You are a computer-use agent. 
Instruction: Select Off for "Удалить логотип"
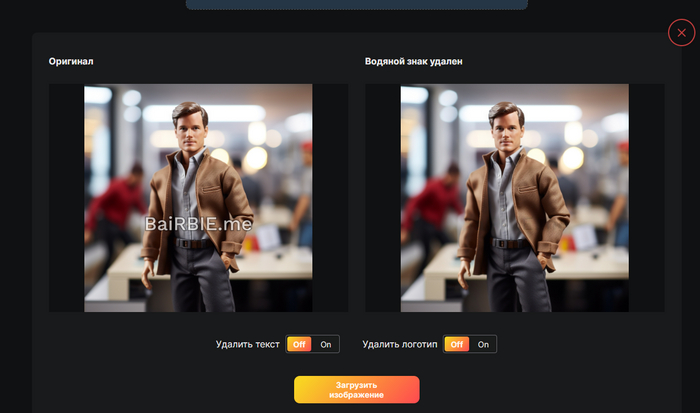[x=456, y=344]
